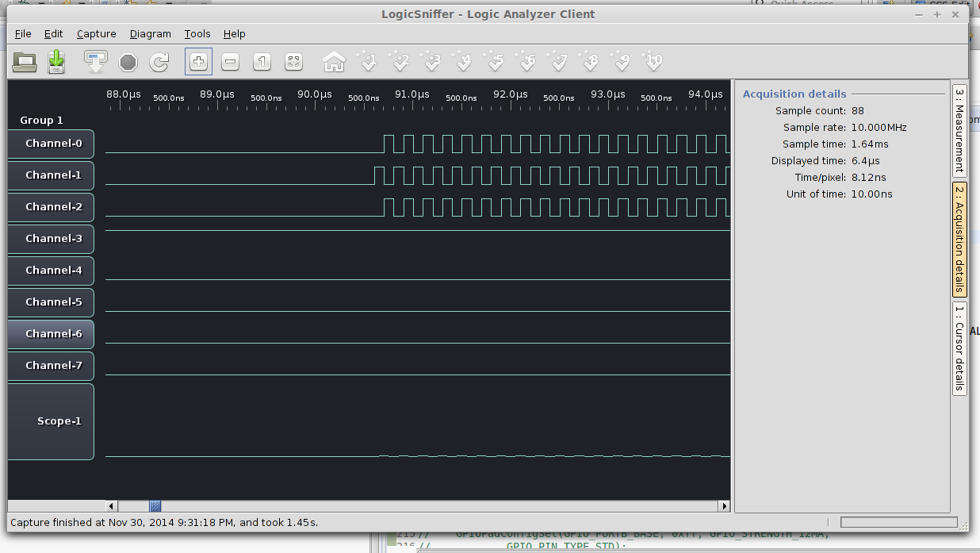Jump to cursor 6

pos(527,61)
